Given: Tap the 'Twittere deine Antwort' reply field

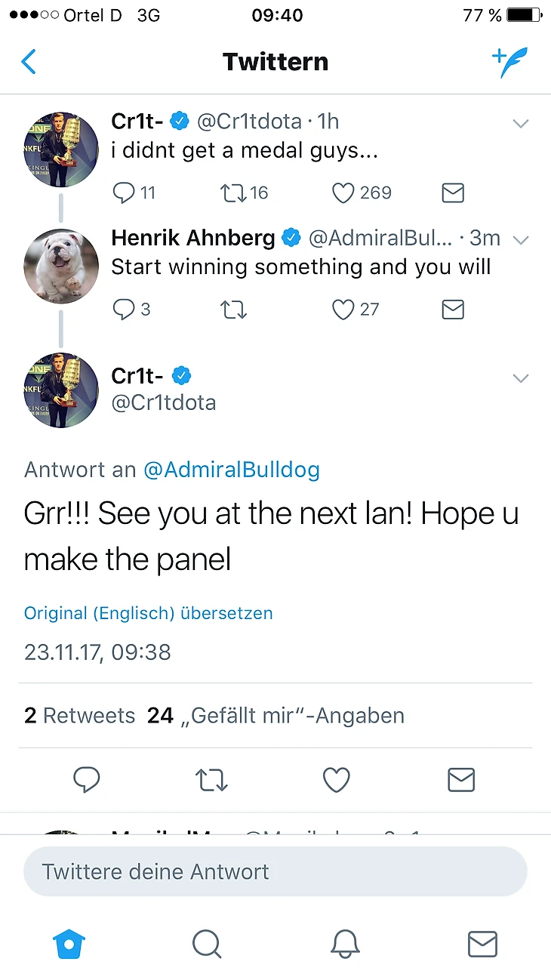Looking at the screenshot, I should 275,871.
